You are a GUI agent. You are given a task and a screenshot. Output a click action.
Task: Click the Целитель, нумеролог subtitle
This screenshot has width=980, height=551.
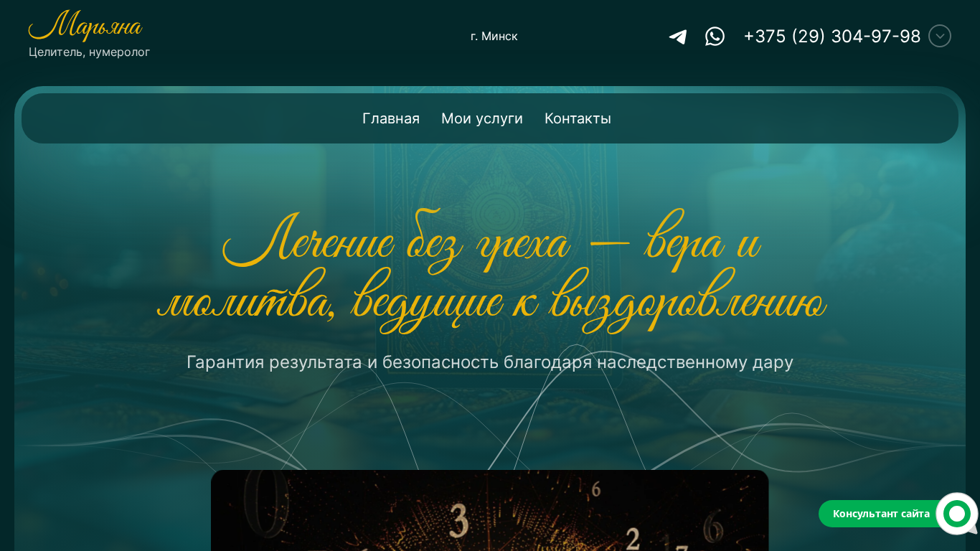pos(89,52)
